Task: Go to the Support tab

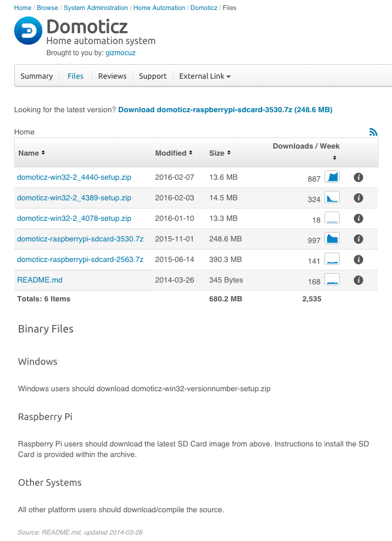Action: click(153, 76)
